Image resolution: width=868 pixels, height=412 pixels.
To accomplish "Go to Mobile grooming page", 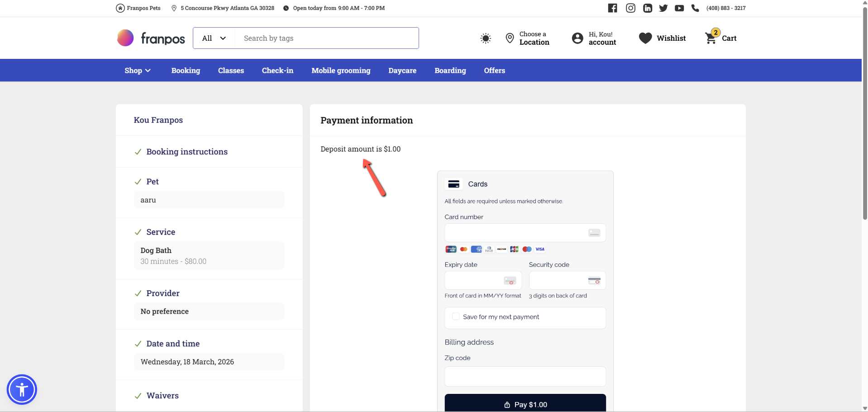I will pos(341,71).
